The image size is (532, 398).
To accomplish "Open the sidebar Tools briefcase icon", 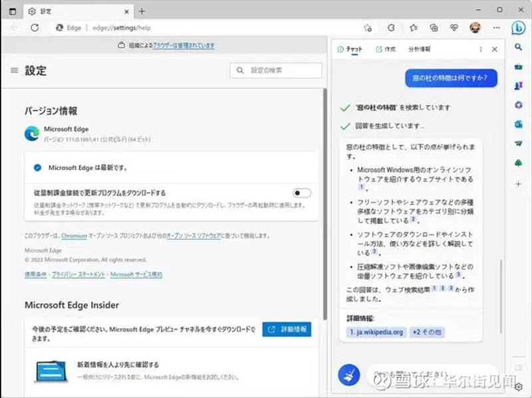I will click(518, 67).
